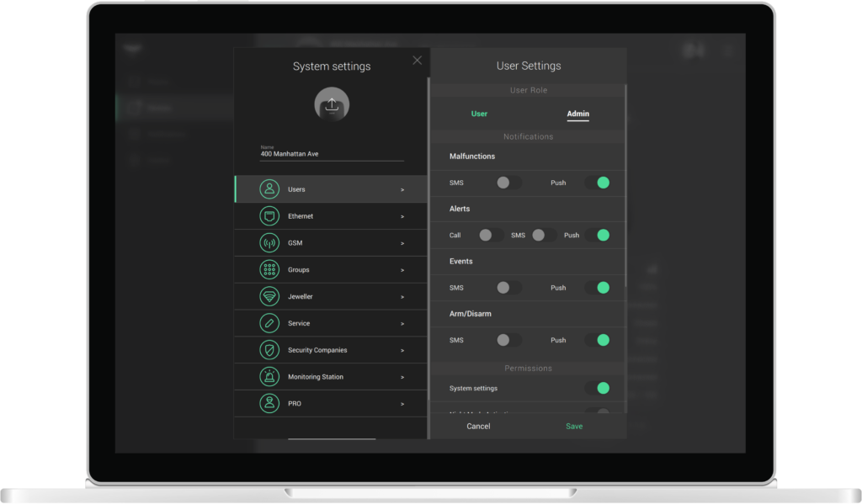The width and height of the screenshot is (862, 504).
Task: Toggle Malfunctions Push notifications
Action: click(x=597, y=183)
